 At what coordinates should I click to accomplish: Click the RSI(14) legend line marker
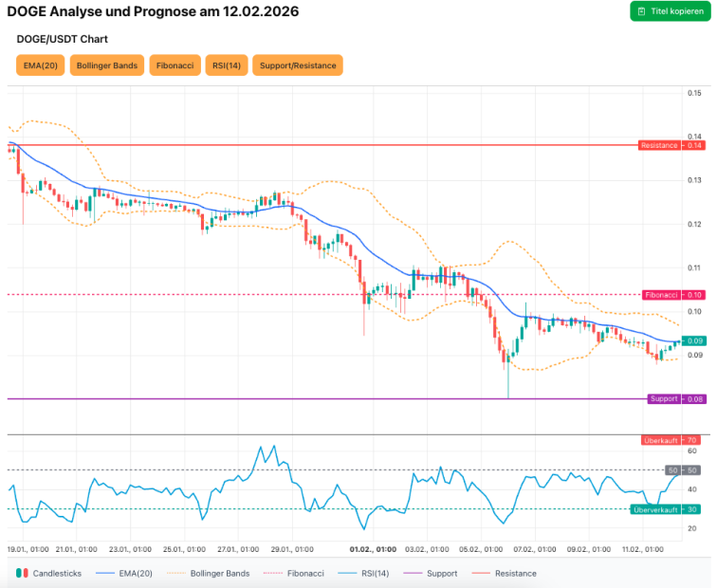pyautogui.click(x=349, y=573)
